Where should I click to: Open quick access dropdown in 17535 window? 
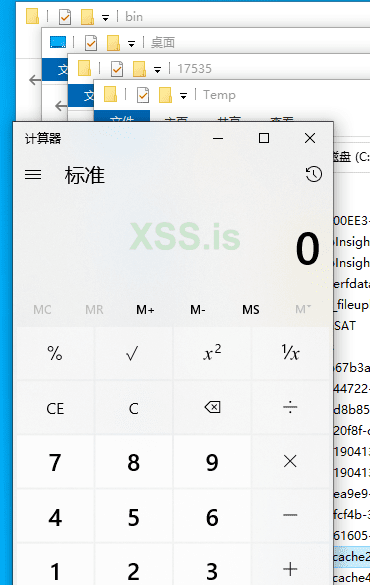(x=157, y=70)
